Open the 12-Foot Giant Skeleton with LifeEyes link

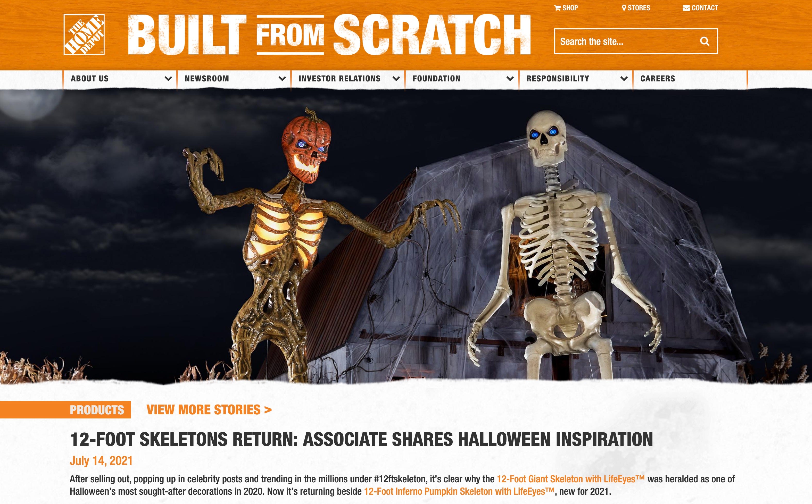(x=570, y=479)
